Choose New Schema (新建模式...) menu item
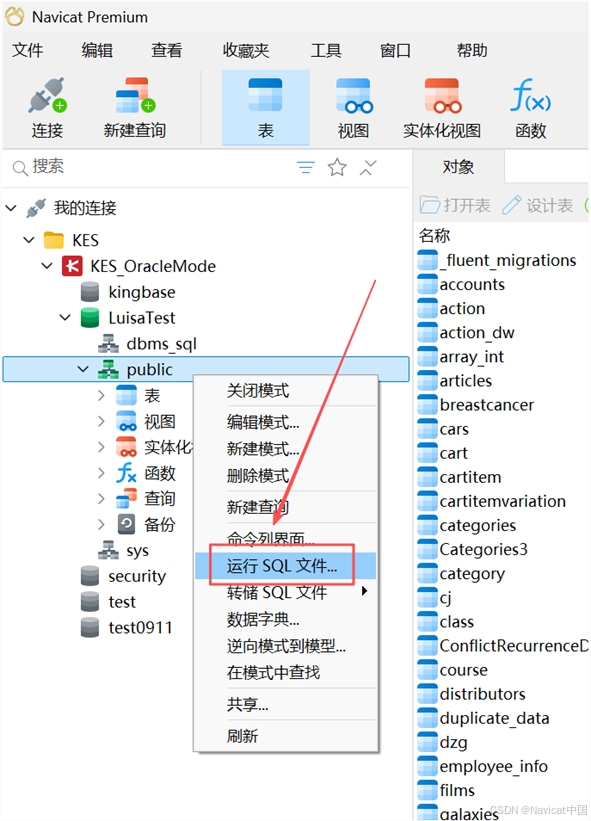The image size is (591, 821). point(286,449)
